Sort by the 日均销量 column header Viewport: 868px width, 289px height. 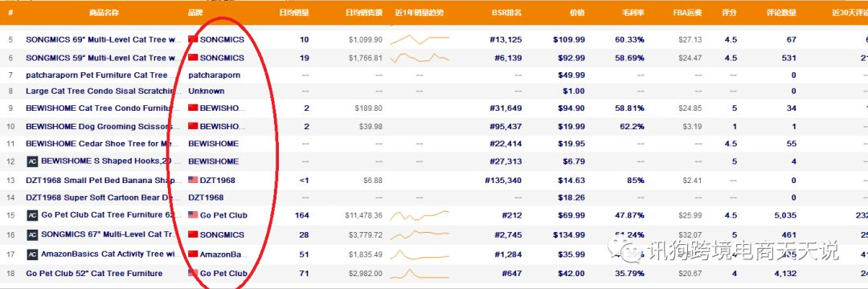[294, 12]
